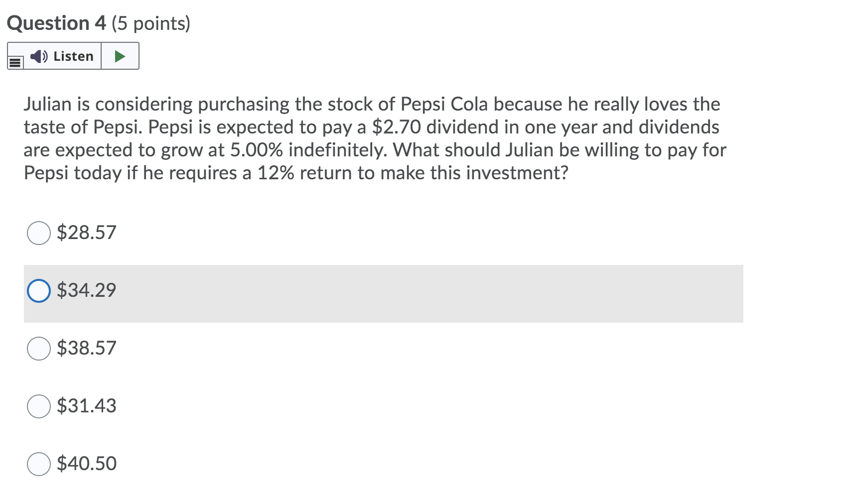This screenshot has width=844, height=504.
Task: Start audio with the green play triangle
Action: click(x=120, y=56)
